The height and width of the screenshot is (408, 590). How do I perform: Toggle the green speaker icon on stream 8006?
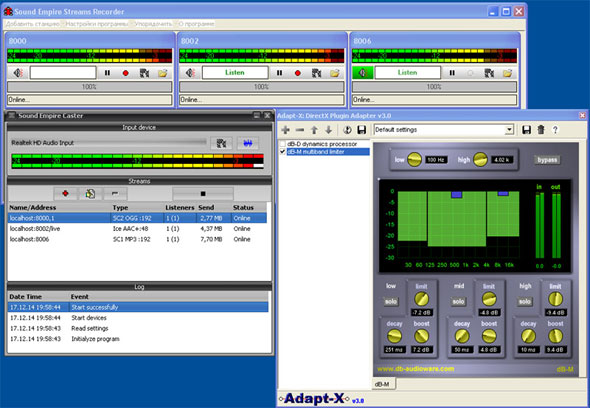(362, 73)
